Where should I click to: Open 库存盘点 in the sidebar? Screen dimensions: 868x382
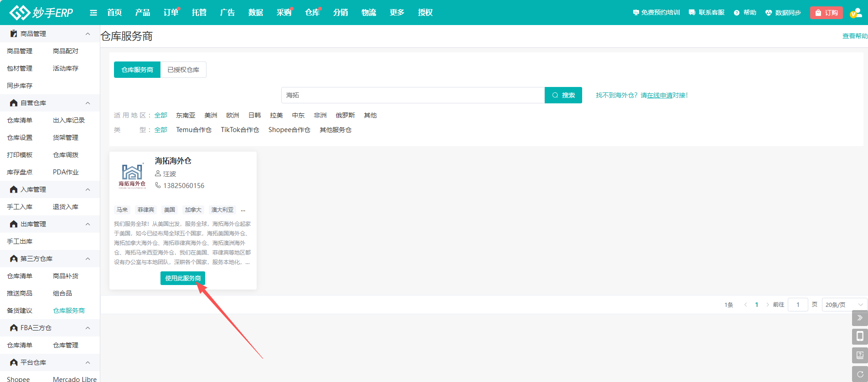(x=20, y=172)
